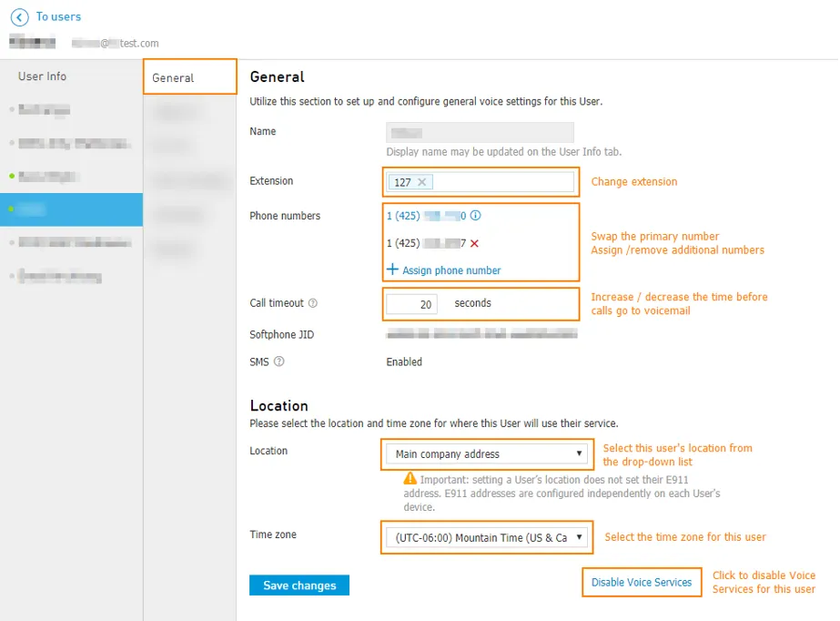Click the Call timeout seconds field
The image size is (840, 621).
(412, 304)
